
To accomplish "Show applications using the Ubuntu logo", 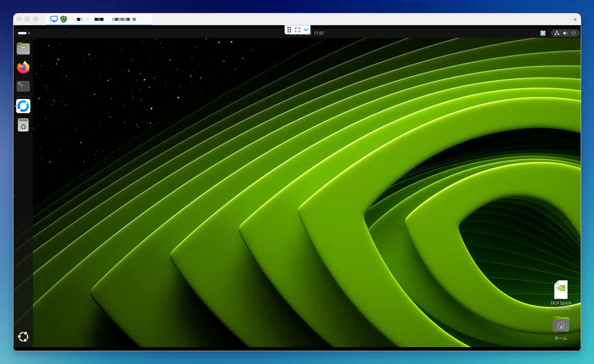I will (x=23, y=337).
